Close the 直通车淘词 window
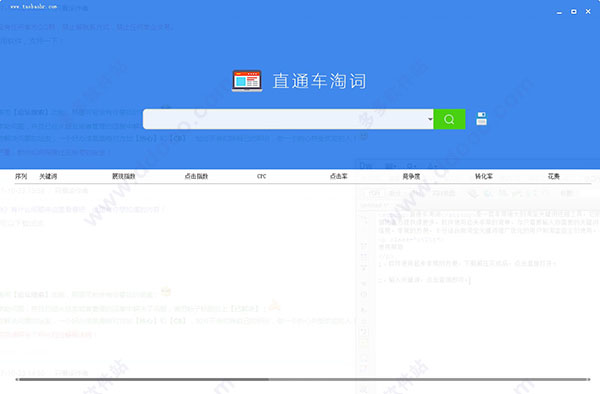 coord(588,11)
